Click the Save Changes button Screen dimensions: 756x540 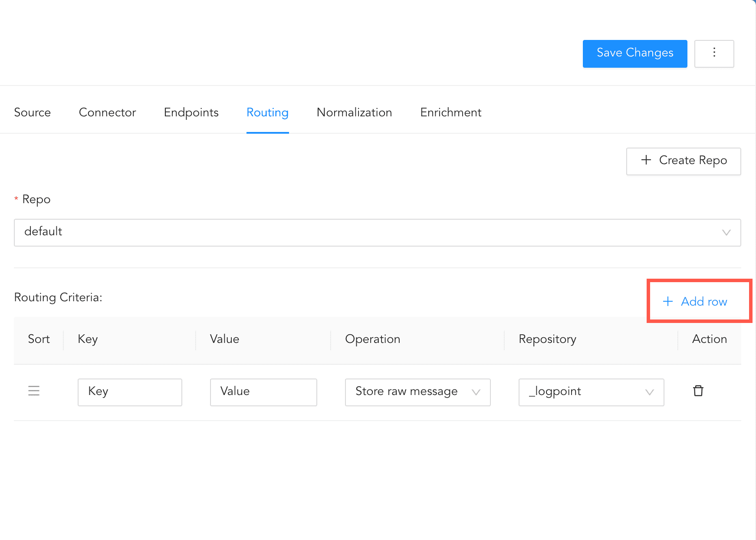634,53
